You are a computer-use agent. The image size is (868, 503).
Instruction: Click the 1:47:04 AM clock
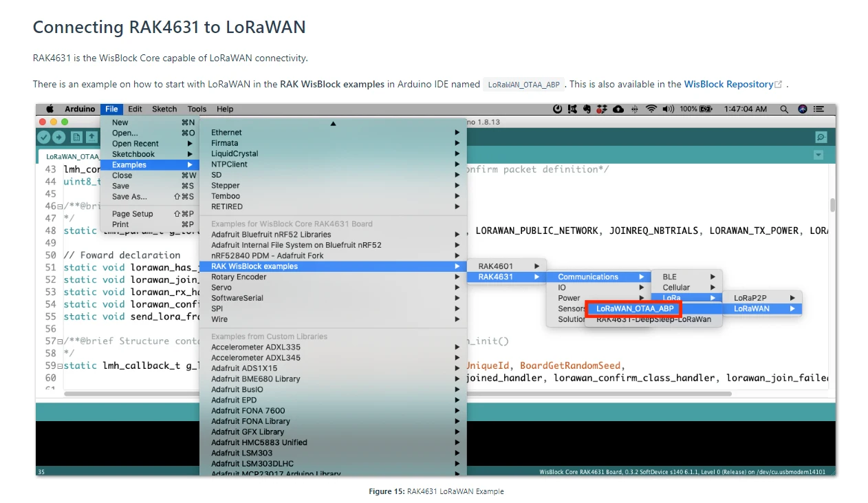746,109
